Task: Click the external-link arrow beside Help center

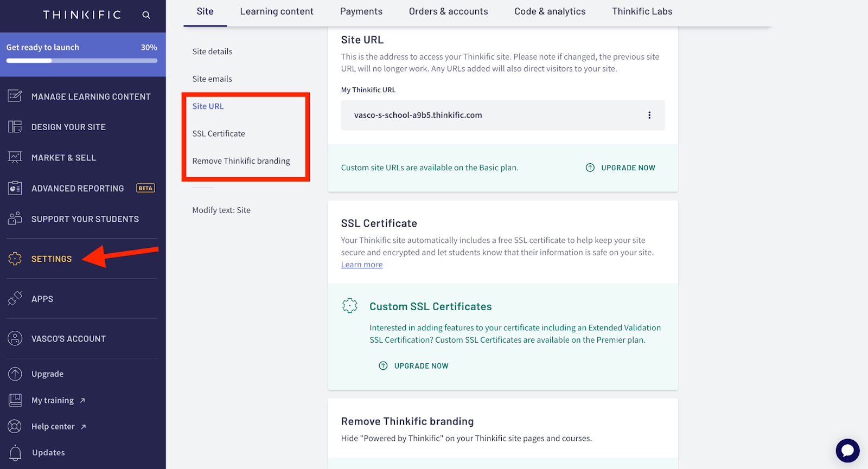Action: (83, 427)
